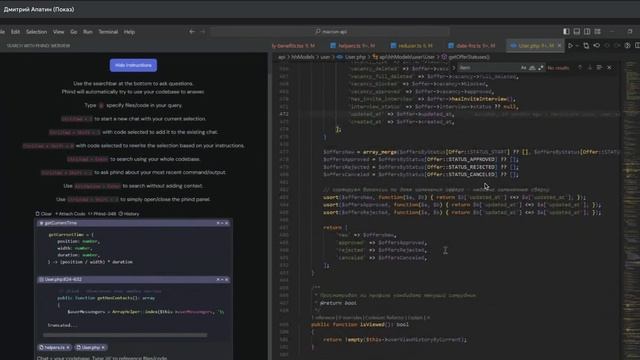Navigate back with the left arrow
This screenshot has height=360, width=640.
[192, 31]
